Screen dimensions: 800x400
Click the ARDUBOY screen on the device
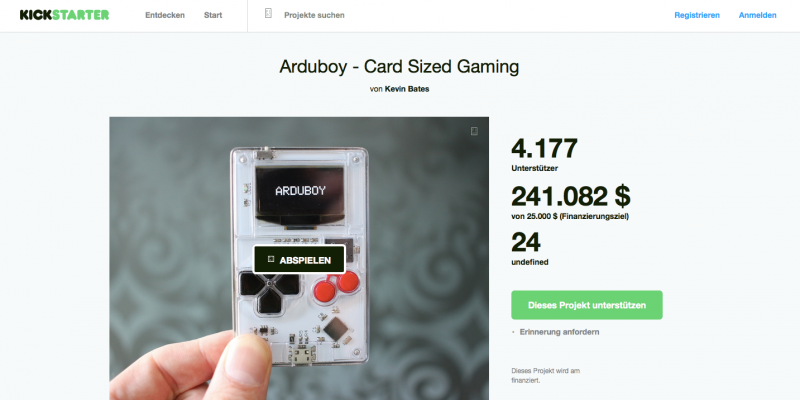[x=300, y=190]
